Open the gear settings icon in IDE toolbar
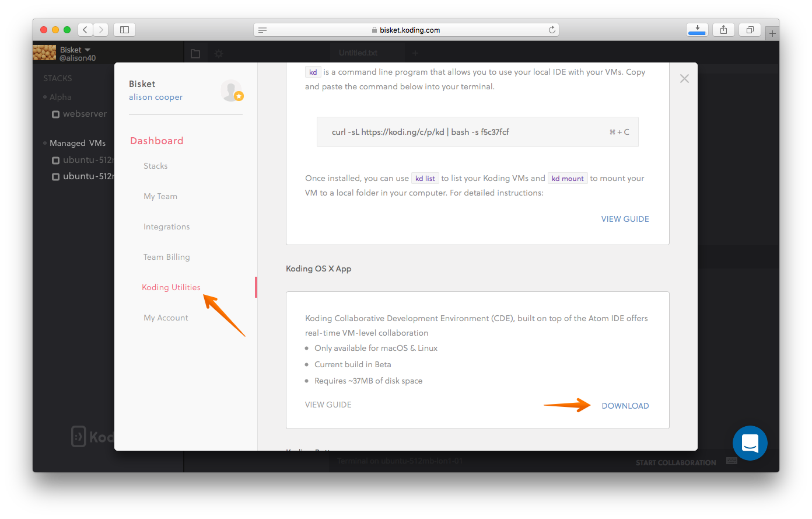This screenshot has height=519, width=812. tap(219, 54)
